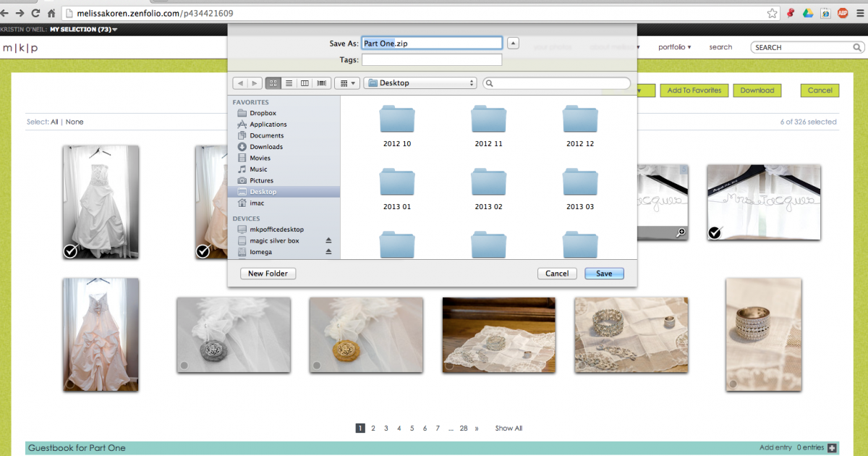Switch save dialog to icon view
The width and height of the screenshot is (868, 456).
pyautogui.click(x=273, y=83)
